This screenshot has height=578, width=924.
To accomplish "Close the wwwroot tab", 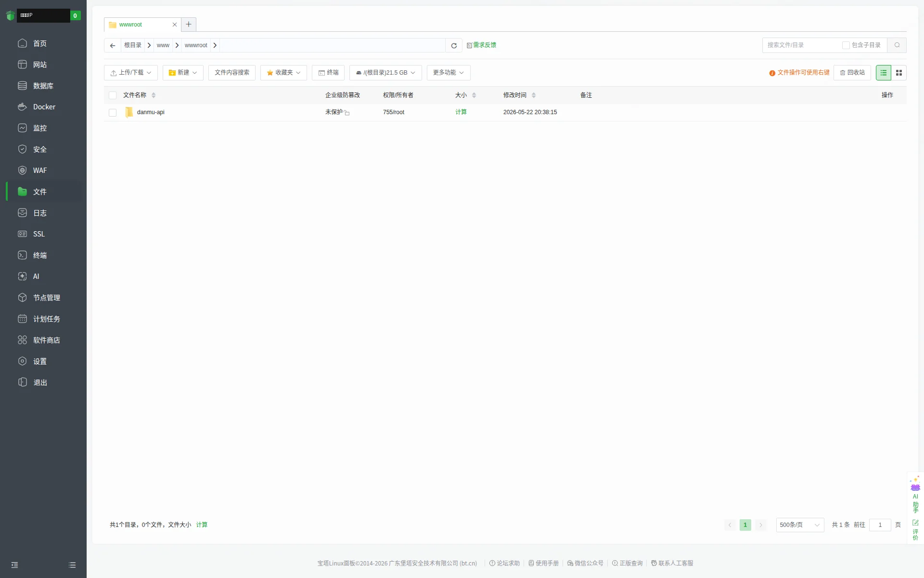I will 175,25.
